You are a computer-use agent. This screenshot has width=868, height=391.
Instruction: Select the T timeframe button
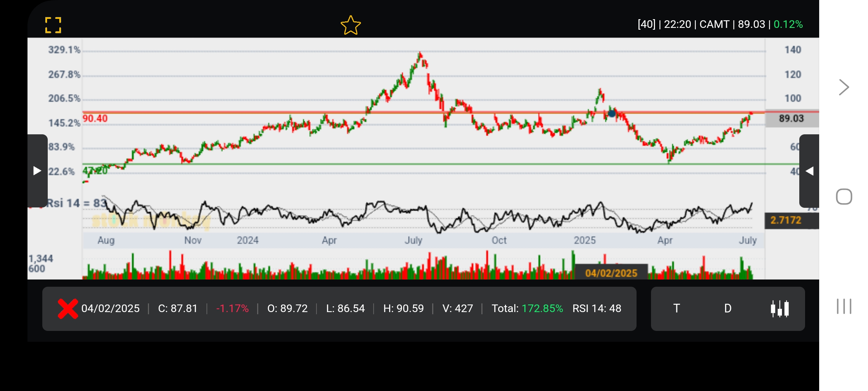676,308
